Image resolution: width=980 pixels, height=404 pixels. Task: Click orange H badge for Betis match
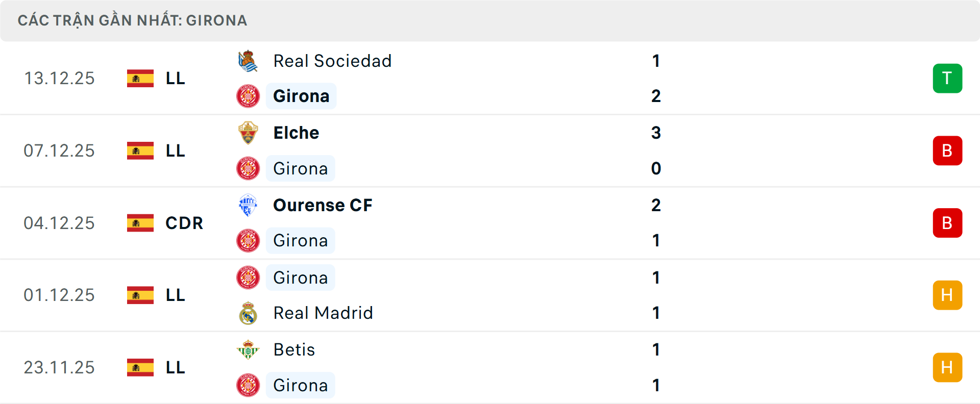[x=947, y=367]
